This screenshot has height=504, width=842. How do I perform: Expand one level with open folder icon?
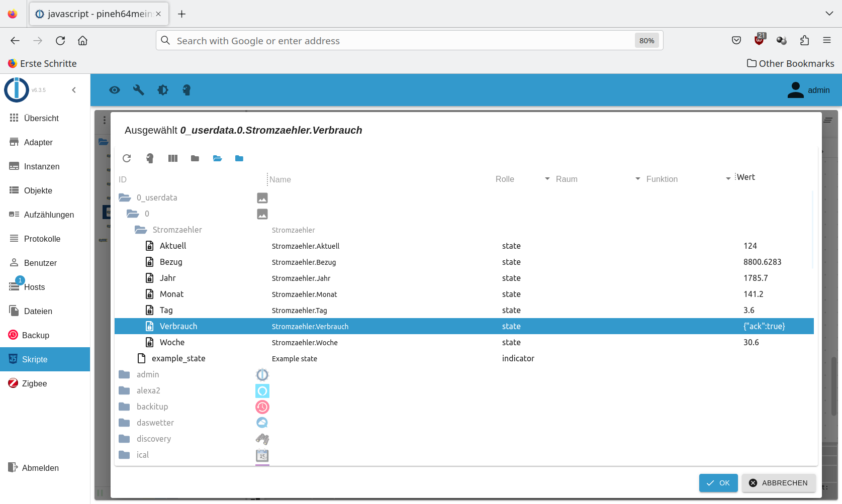coord(217,158)
